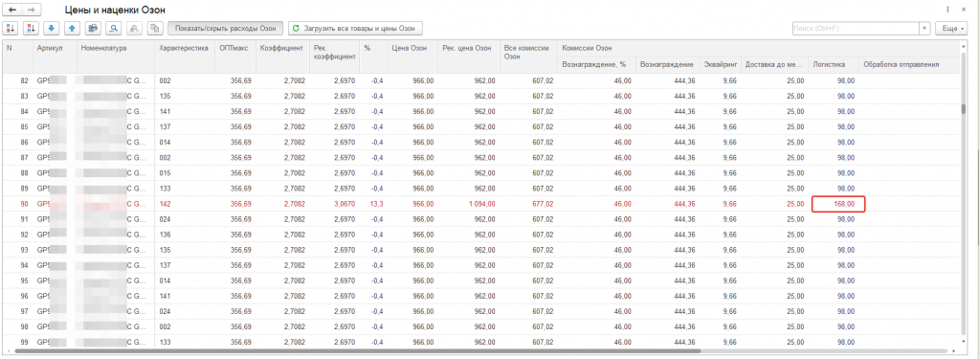This screenshot has width=980, height=359.
Task: Click the Логистика column header
Action: 833,64
